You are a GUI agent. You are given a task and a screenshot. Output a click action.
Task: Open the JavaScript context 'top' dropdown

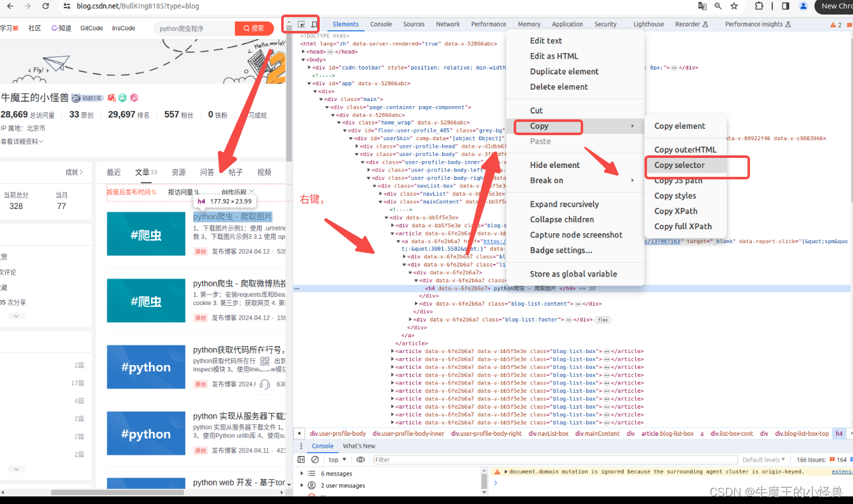337,460
